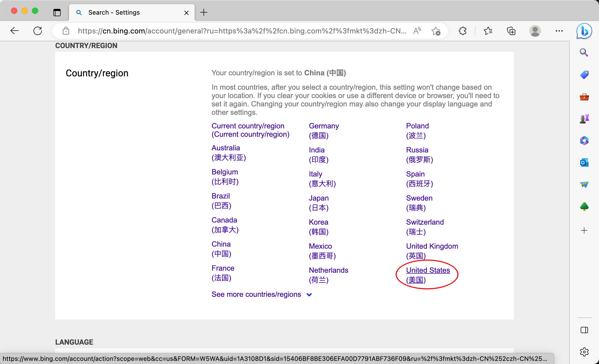Choose Netherlands as country/region
The height and width of the screenshot is (364, 599).
[329, 275]
